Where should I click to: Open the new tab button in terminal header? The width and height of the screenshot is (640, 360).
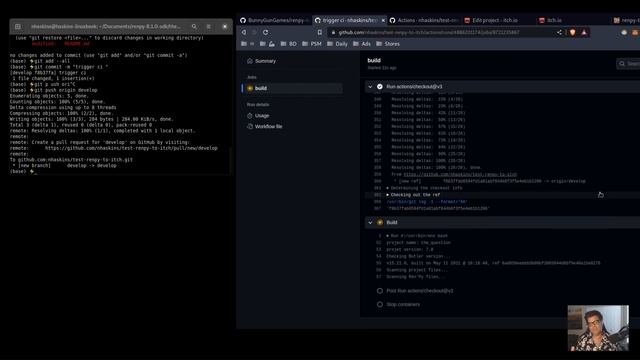18,27
